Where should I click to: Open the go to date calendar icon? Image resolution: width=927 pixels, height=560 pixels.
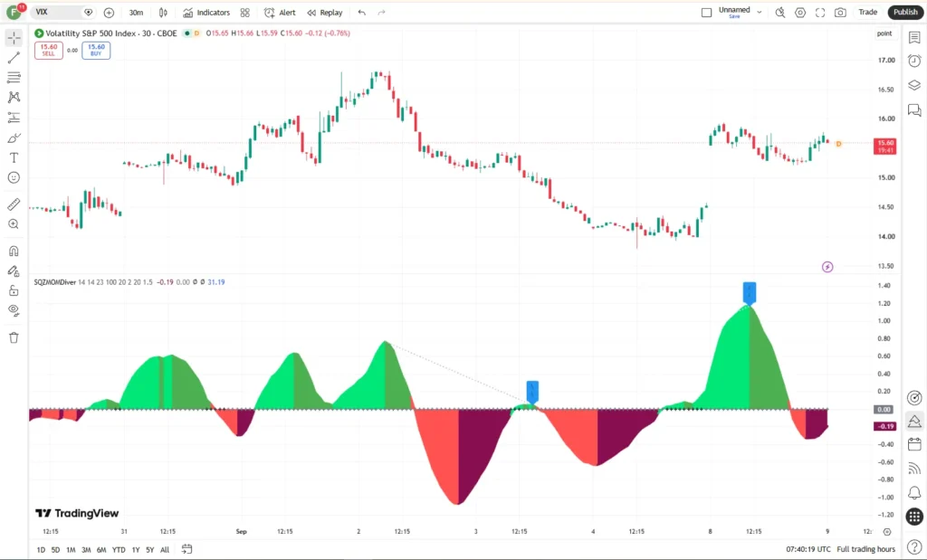coord(186,549)
